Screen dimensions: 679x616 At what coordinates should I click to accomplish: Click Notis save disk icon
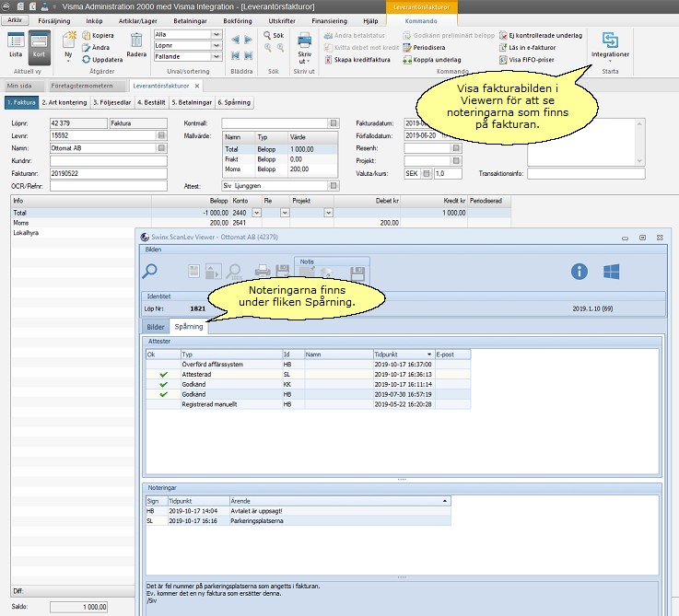point(357,273)
